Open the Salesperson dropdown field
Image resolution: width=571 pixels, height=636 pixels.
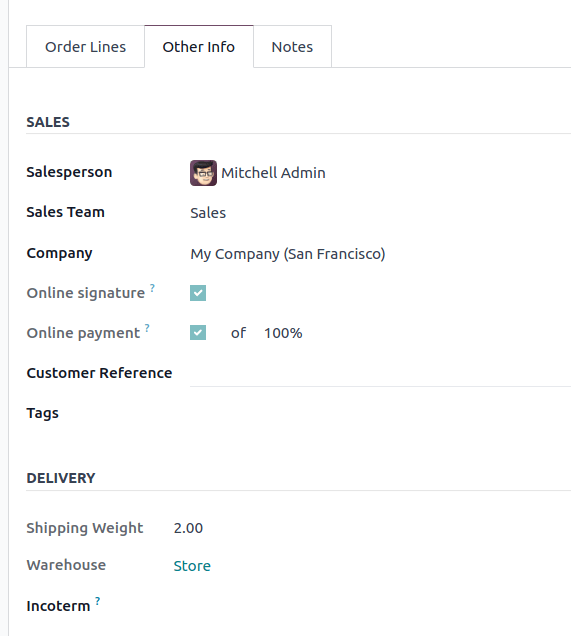point(380,173)
